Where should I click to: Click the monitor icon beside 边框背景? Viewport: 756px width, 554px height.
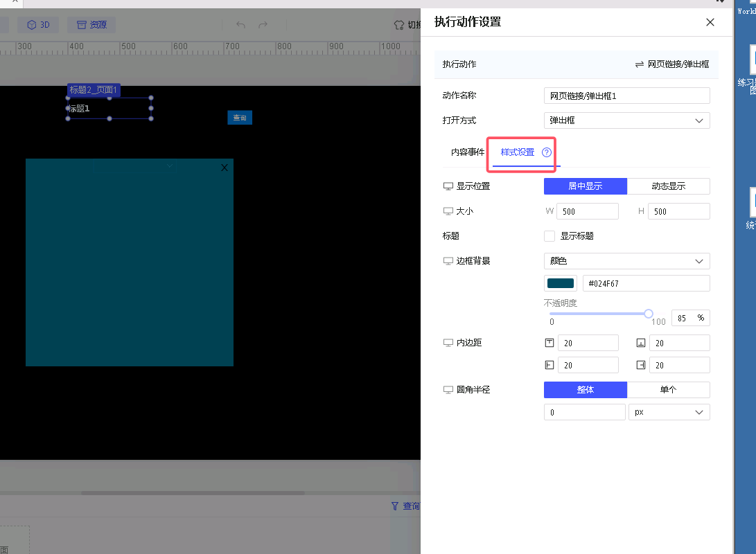[448, 261]
